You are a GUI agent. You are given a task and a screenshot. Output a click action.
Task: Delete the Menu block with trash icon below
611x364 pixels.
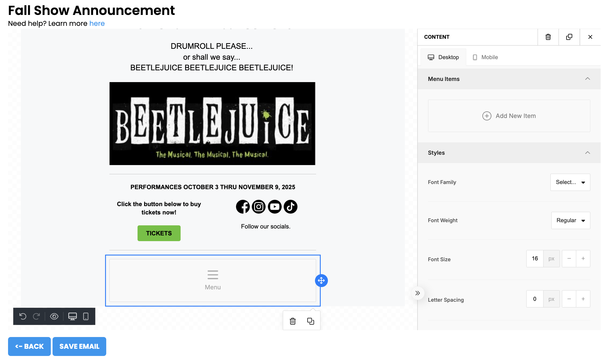(293, 321)
